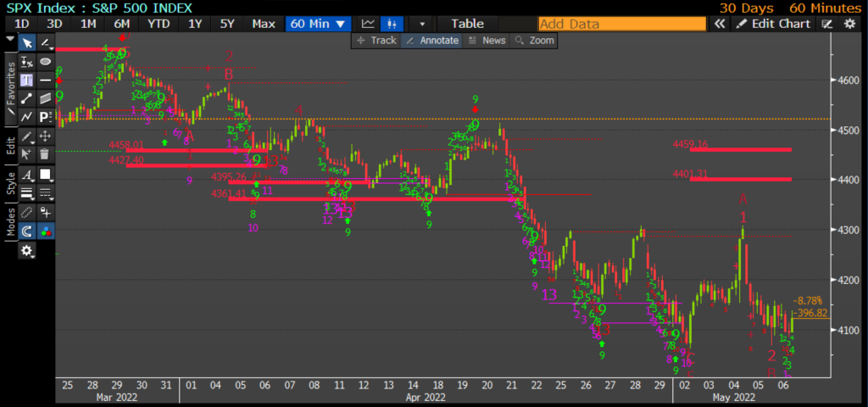Click the 4458.01 level label
The image size is (868, 407).
tap(126, 145)
